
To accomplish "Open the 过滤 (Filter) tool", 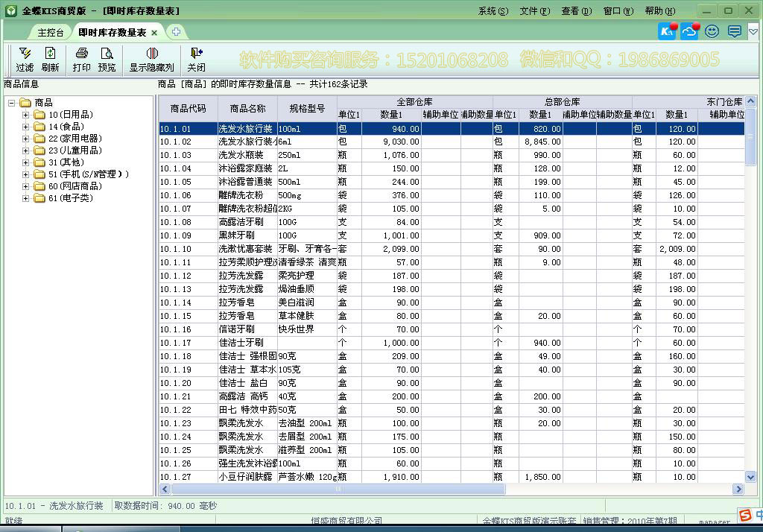I will click(25, 60).
